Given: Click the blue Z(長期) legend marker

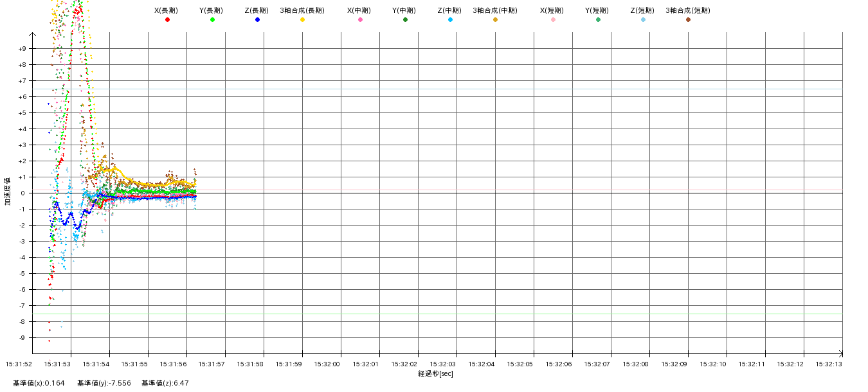Looking at the screenshot, I should click(x=257, y=20).
